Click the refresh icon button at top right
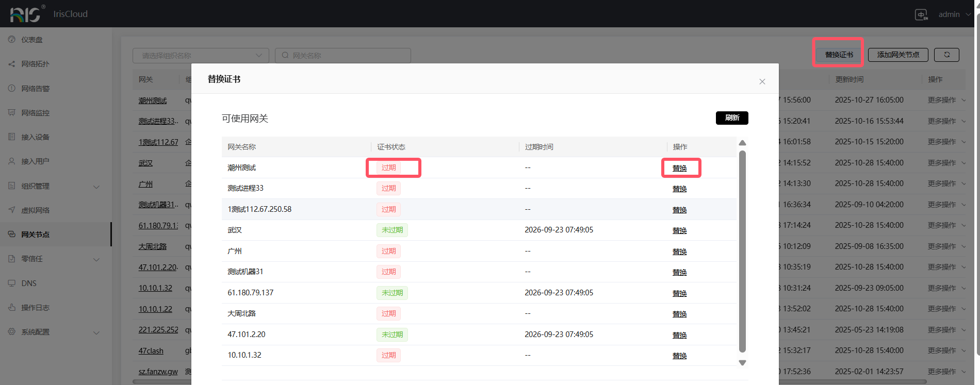The height and width of the screenshot is (385, 980). tap(946, 55)
